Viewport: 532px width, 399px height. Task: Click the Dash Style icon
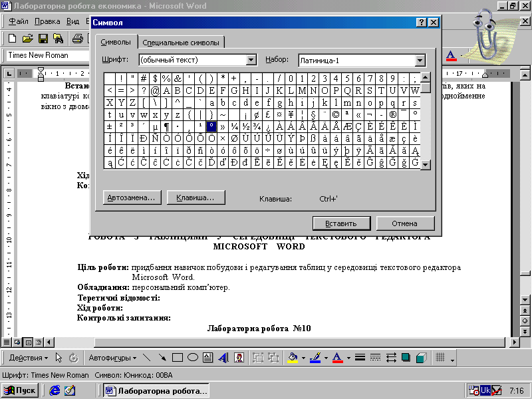[375, 358]
